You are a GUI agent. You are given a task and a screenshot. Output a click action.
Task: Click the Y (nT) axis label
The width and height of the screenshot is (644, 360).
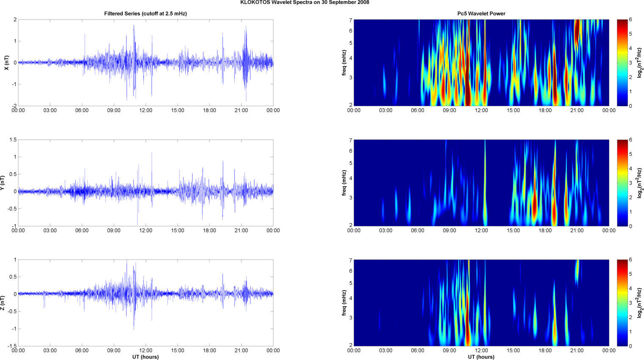[2, 183]
